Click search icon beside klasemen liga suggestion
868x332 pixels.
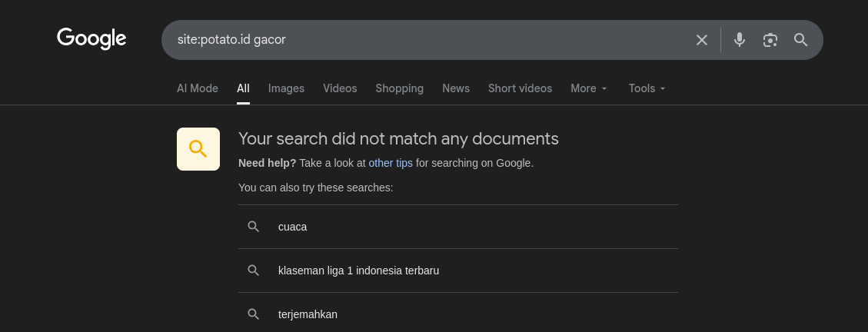(x=253, y=271)
